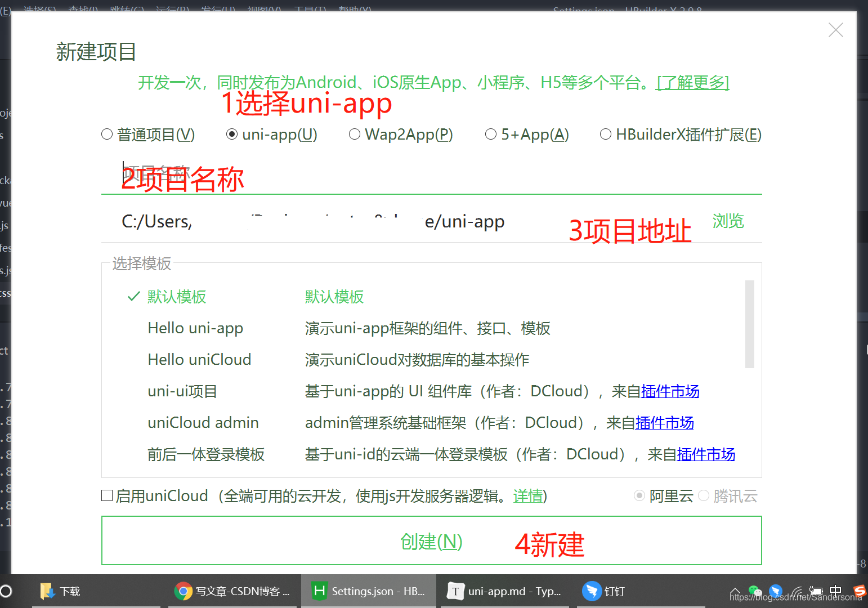Select the uni-app(U) project type
Screen dimensions: 868x608
click(231, 134)
